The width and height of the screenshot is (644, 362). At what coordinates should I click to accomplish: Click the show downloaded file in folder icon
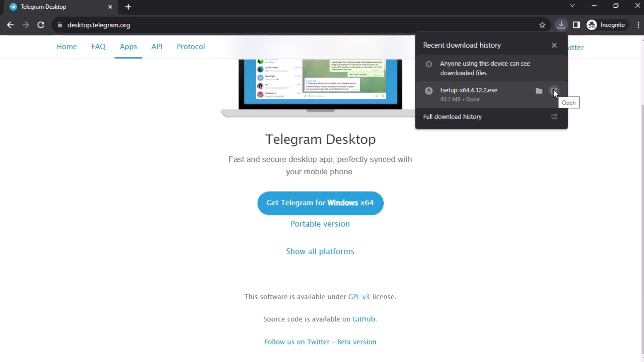pyautogui.click(x=539, y=90)
